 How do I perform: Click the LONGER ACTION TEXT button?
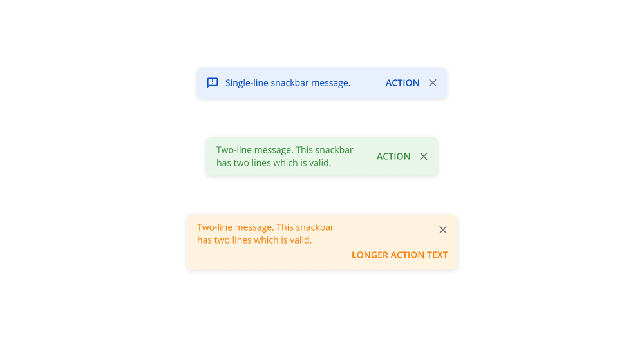tap(399, 255)
